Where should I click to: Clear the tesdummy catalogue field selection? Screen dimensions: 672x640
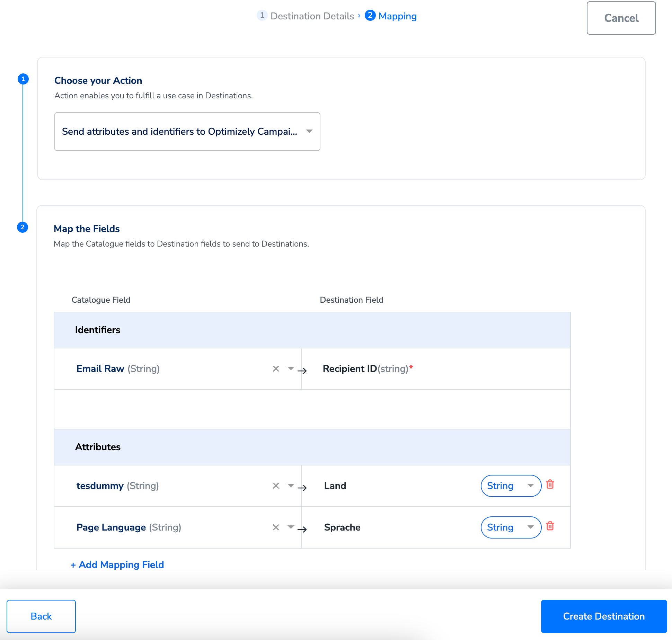click(276, 486)
